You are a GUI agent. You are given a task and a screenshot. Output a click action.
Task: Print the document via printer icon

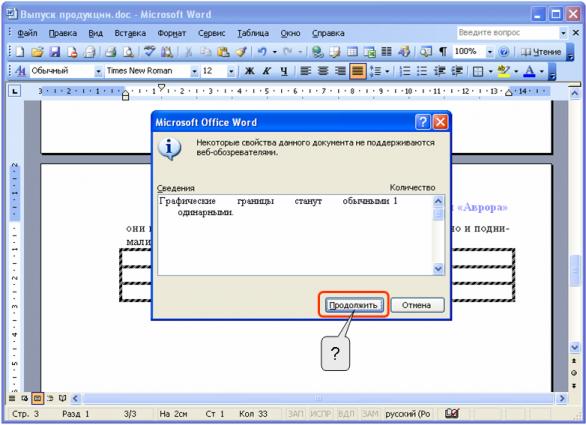click(x=110, y=52)
